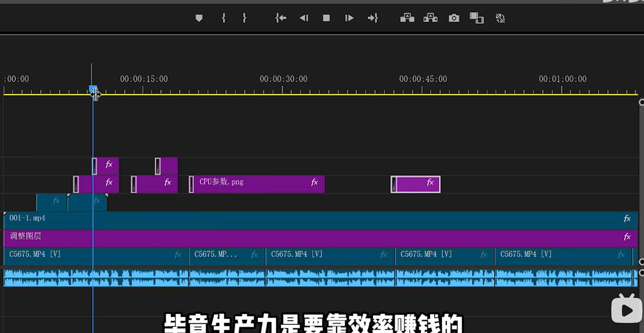Screen dimensions: 644x333
Task: Step forward one frame
Action: point(349,18)
